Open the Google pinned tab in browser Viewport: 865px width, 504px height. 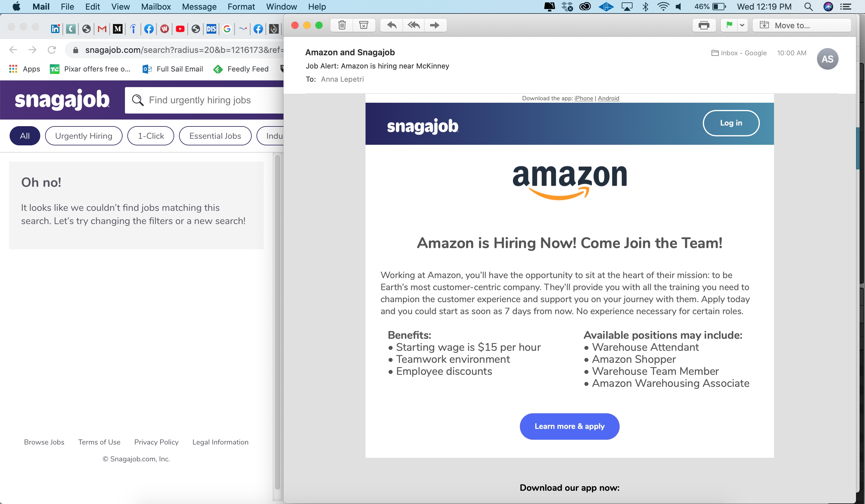coord(227,29)
